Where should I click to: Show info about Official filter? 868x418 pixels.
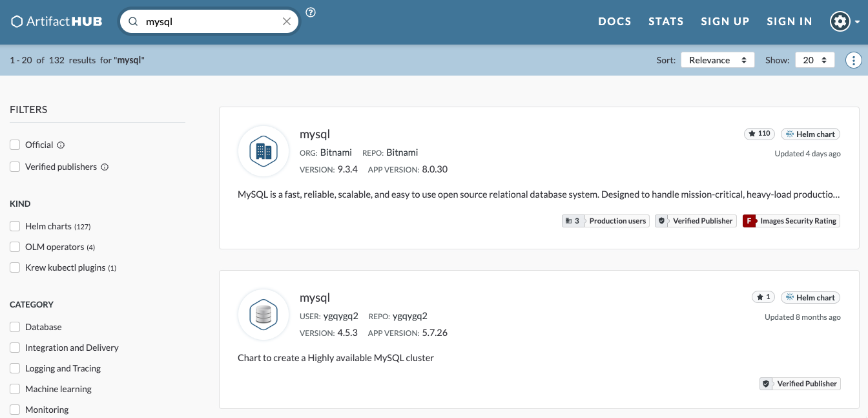click(61, 145)
